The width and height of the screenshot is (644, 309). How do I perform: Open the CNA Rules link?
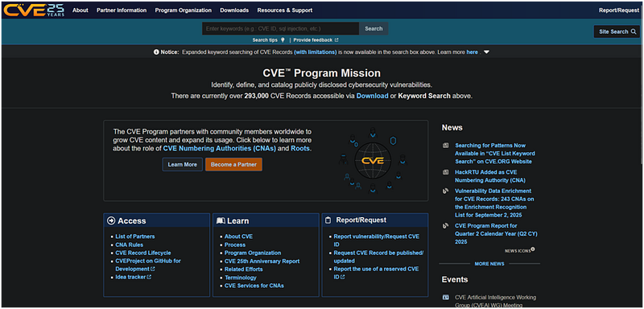[130, 245]
